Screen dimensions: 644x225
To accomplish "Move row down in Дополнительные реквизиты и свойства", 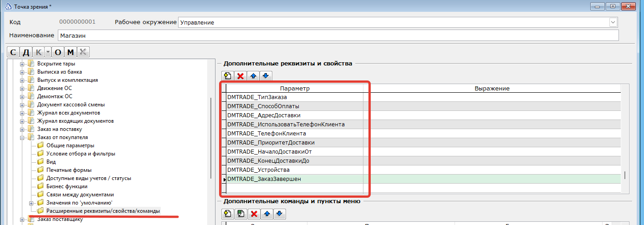I will [266, 75].
